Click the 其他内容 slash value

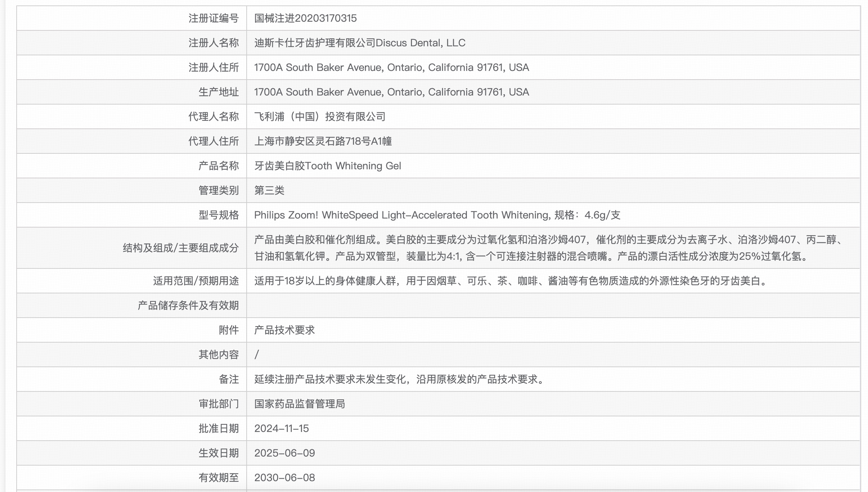(x=256, y=355)
